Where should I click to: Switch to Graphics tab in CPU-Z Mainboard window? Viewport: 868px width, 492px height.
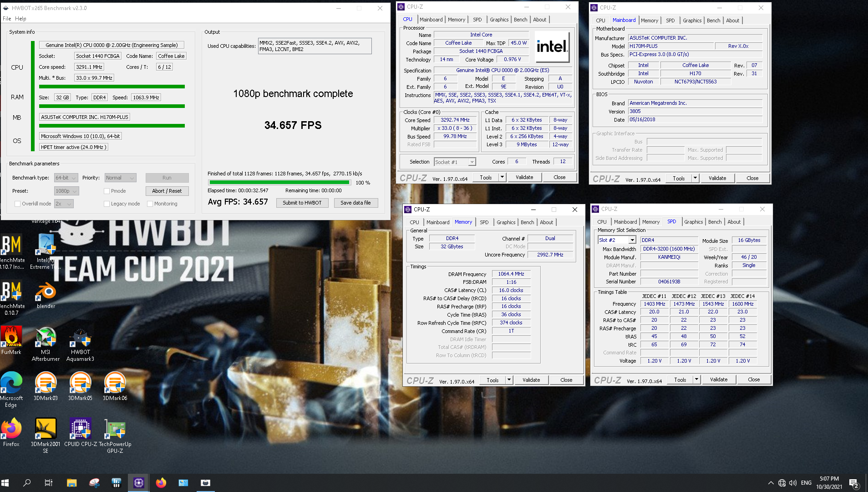[x=692, y=20]
